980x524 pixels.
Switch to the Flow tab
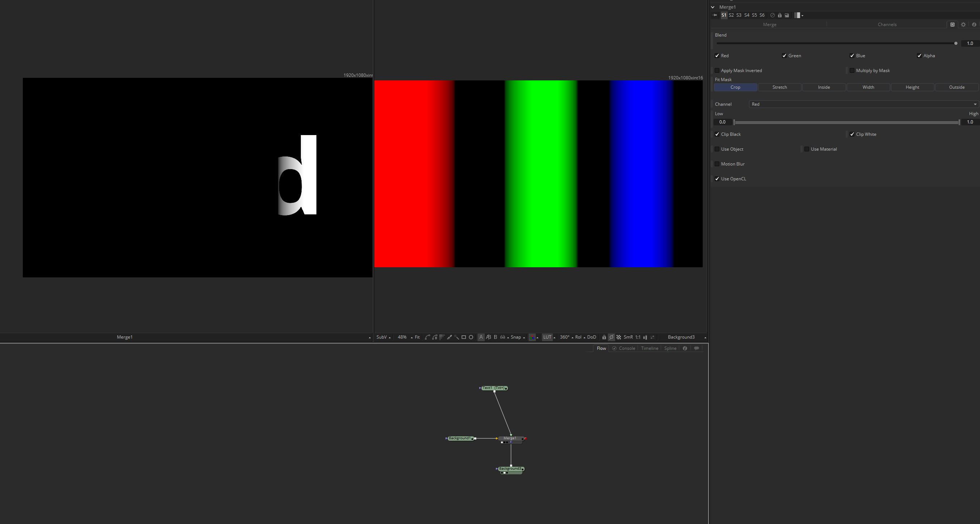coord(601,348)
